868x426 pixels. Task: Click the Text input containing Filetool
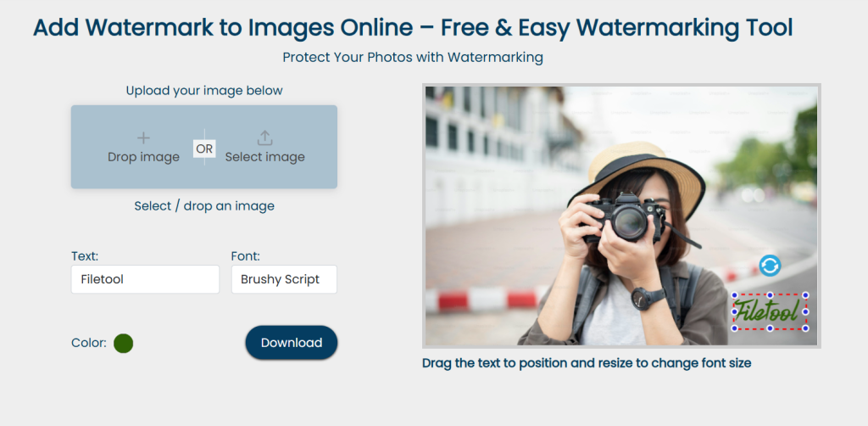tap(145, 279)
